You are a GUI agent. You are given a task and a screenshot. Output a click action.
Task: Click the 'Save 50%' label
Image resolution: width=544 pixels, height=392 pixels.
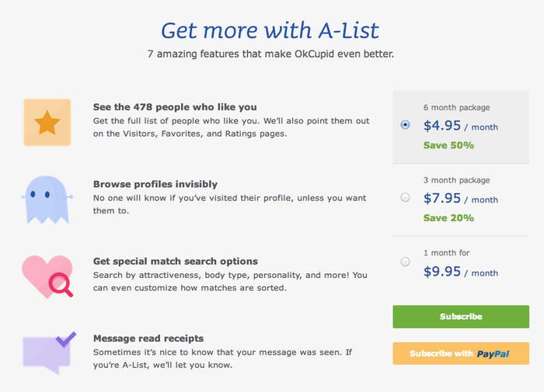click(x=448, y=145)
